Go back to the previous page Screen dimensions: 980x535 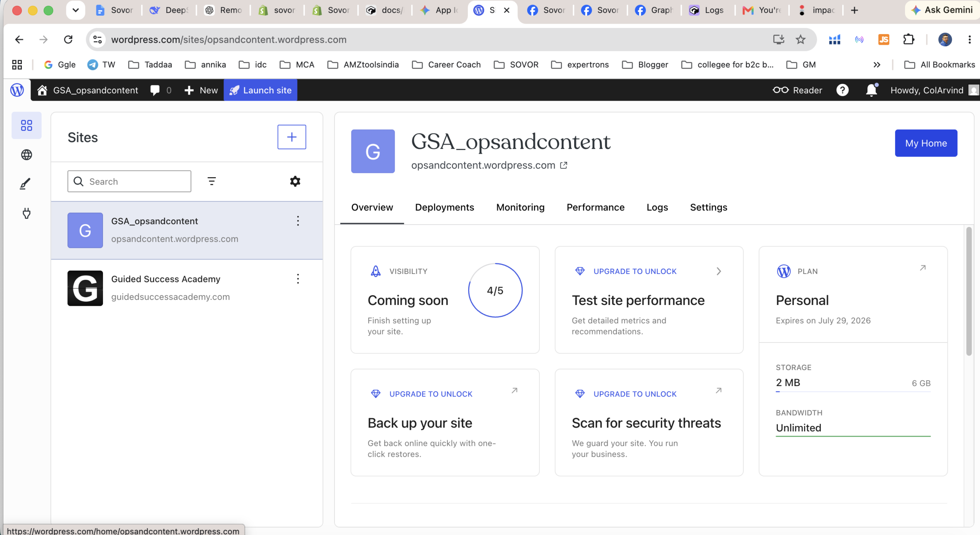coord(19,39)
